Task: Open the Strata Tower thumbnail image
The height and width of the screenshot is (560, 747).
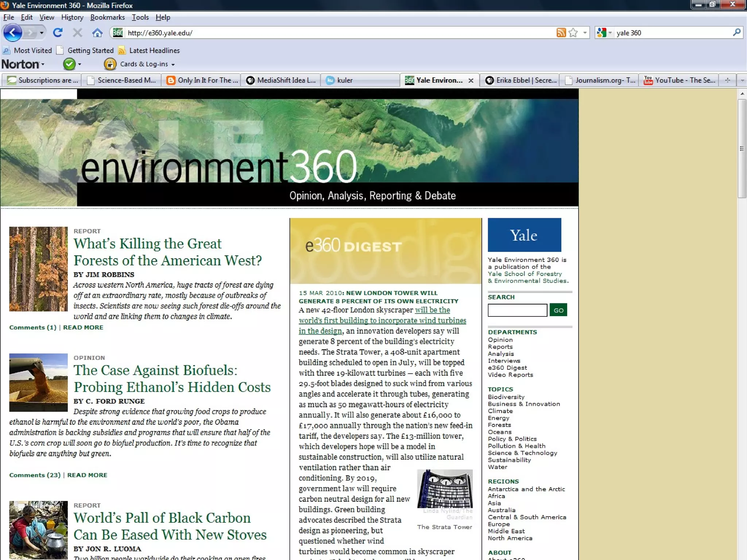Action: [445, 489]
